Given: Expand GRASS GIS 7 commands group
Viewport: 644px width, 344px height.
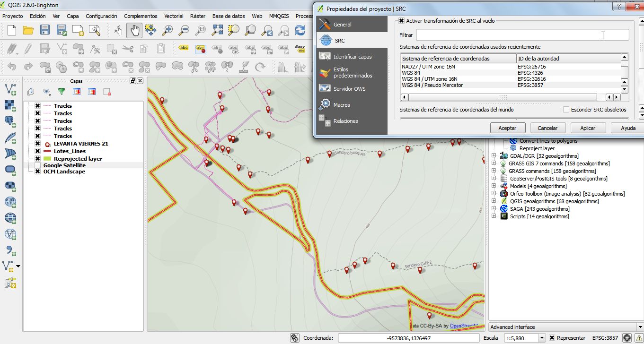Looking at the screenshot, I should click(x=494, y=163).
